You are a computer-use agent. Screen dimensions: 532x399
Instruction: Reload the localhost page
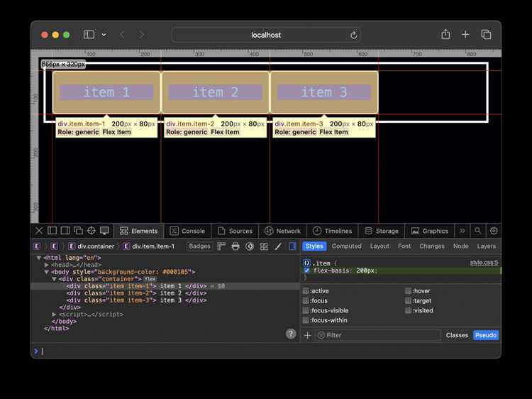coord(353,35)
